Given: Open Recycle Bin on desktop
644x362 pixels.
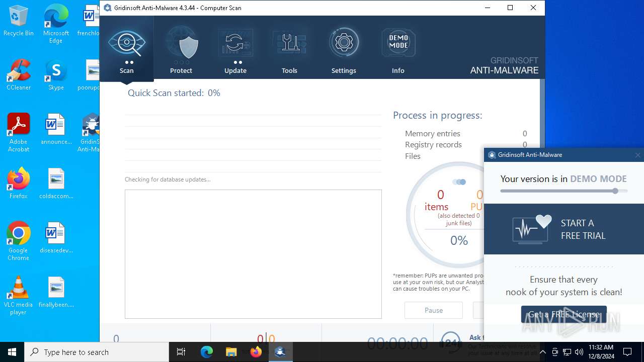Looking at the screenshot, I should 19,21.
